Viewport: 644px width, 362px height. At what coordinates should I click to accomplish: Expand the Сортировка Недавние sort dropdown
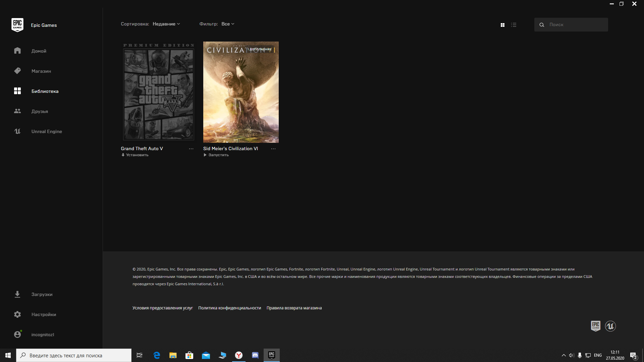[166, 24]
